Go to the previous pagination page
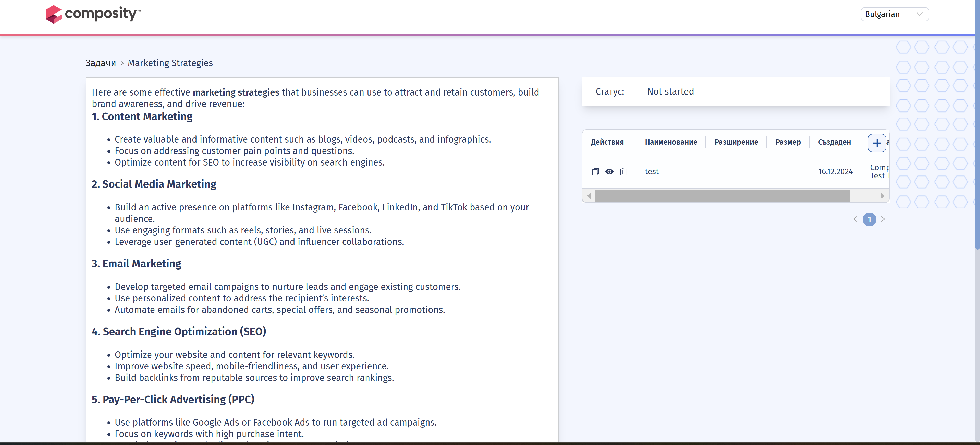The width and height of the screenshot is (980, 445). coord(855,219)
